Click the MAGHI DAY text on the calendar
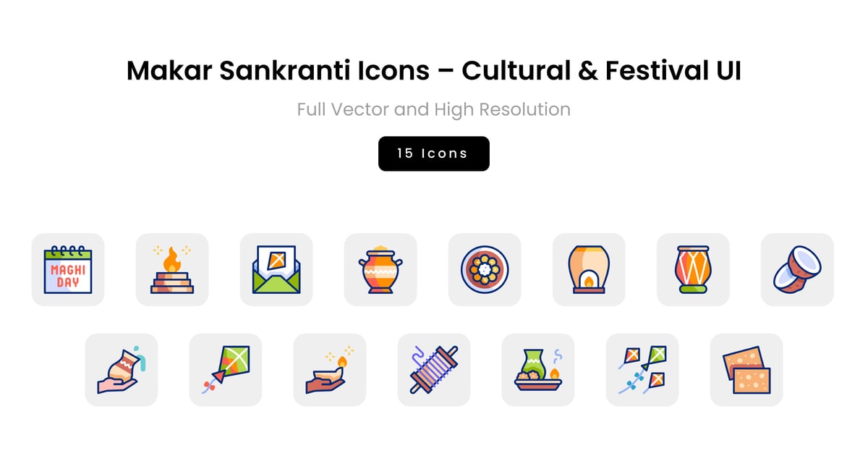Image resolution: width=868 pixels, height=456 pixels. point(68,276)
